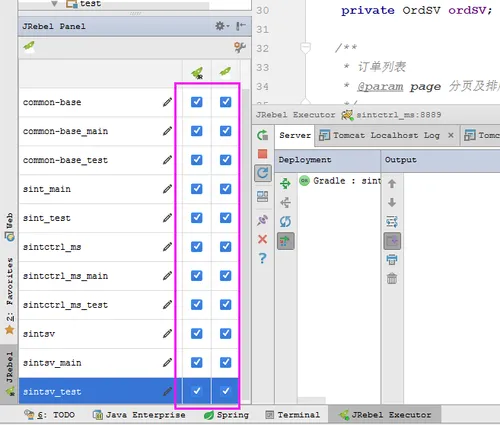Toggle first checkbox for sint_main
This screenshot has width=500, height=425.
(x=197, y=189)
